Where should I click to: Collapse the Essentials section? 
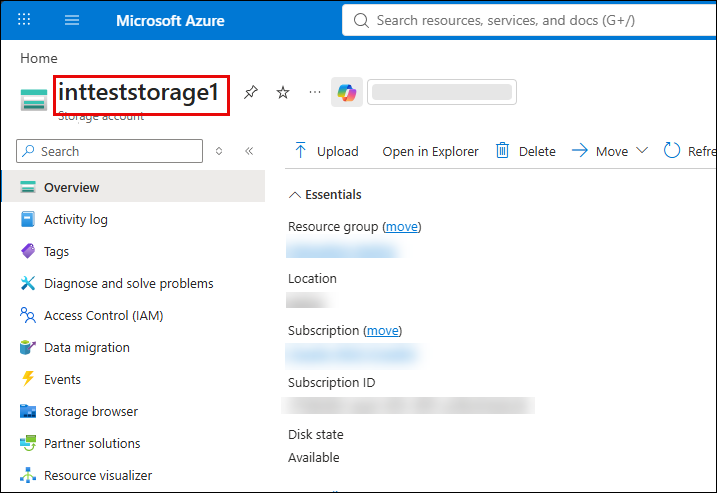tap(325, 195)
